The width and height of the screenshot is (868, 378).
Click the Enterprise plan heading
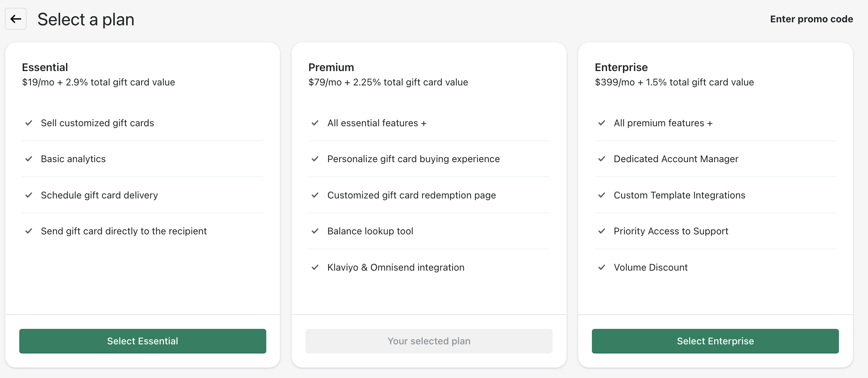621,67
